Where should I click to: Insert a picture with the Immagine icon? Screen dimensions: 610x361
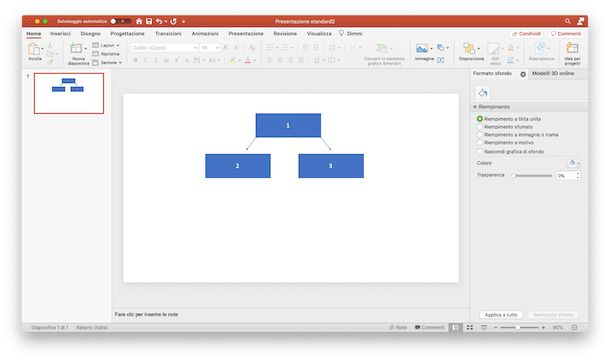422,49
